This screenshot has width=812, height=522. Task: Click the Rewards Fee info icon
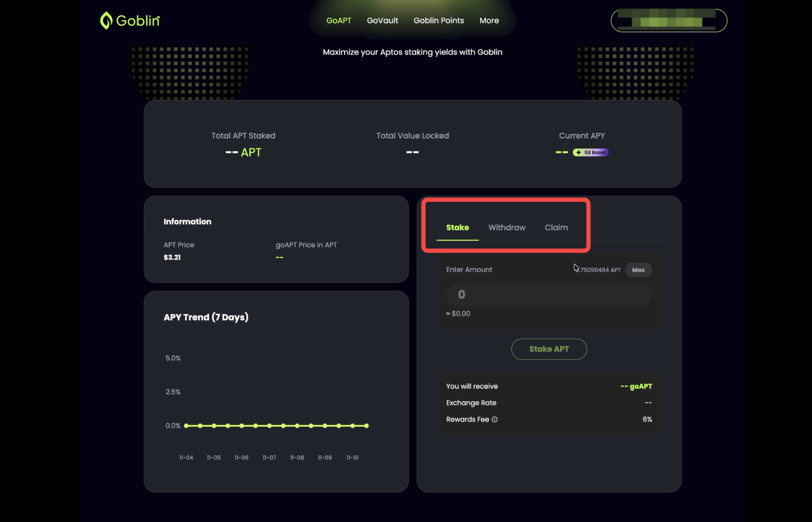tap(494, 420)
